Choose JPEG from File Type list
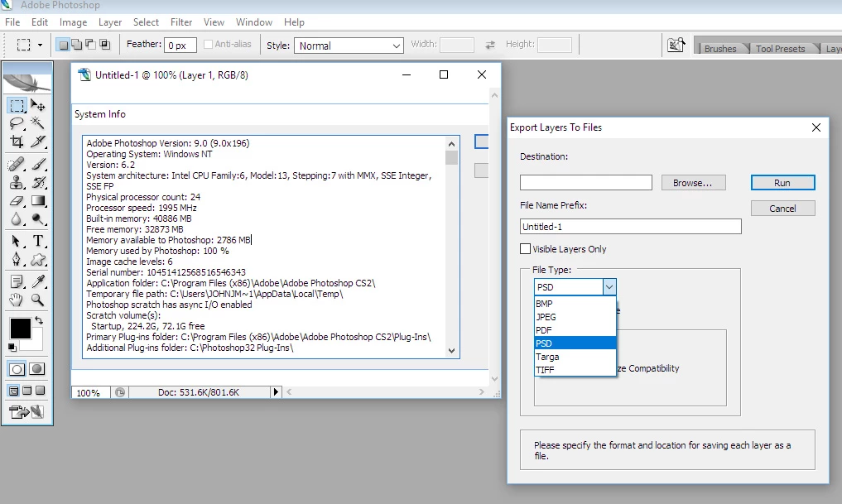Viewport: 842px width, 504px height. (575, 317)
